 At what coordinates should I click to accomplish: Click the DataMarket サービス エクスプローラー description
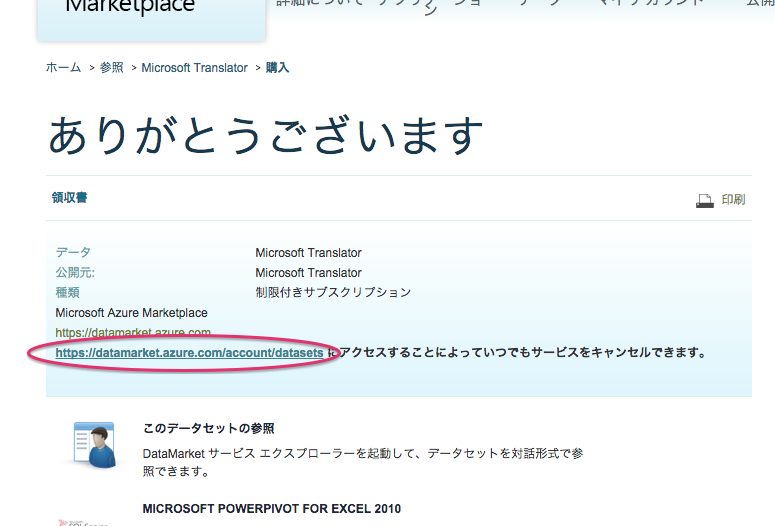click(363, 462)
